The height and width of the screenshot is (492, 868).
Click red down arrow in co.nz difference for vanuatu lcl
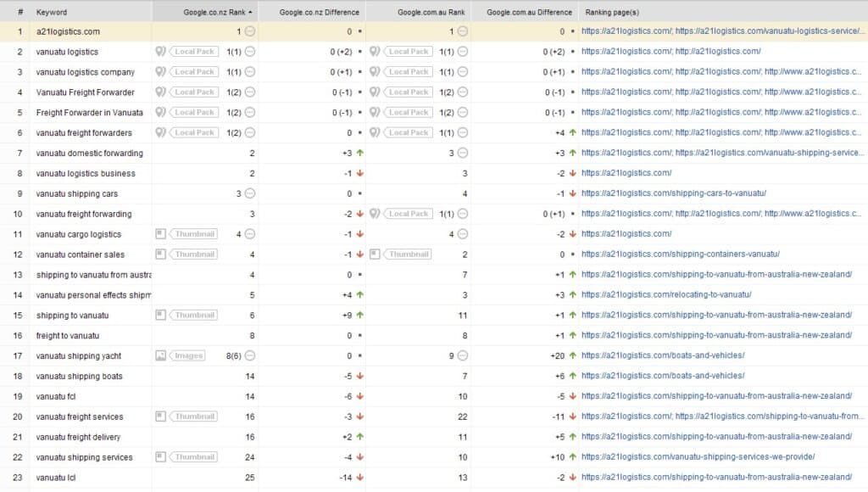[359, 477]
